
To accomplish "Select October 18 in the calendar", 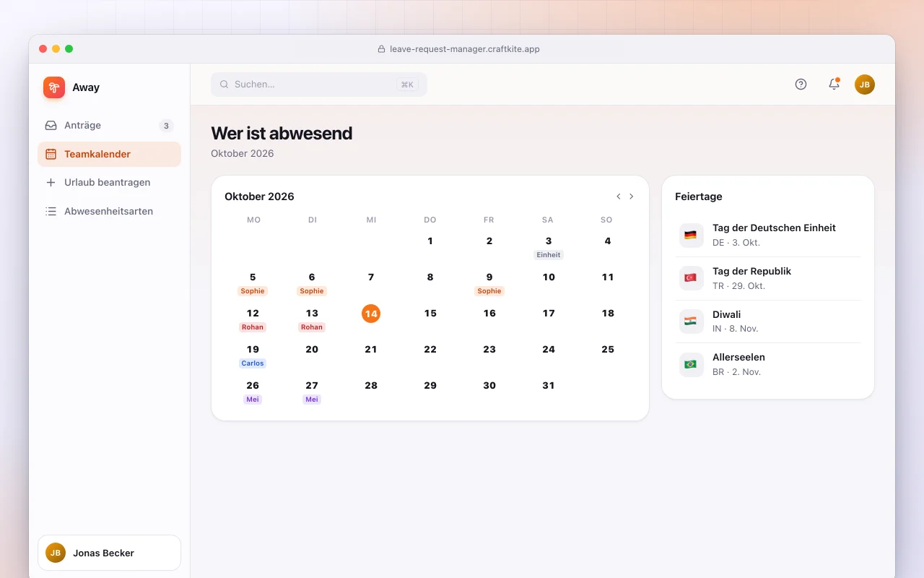I will 608,314.
